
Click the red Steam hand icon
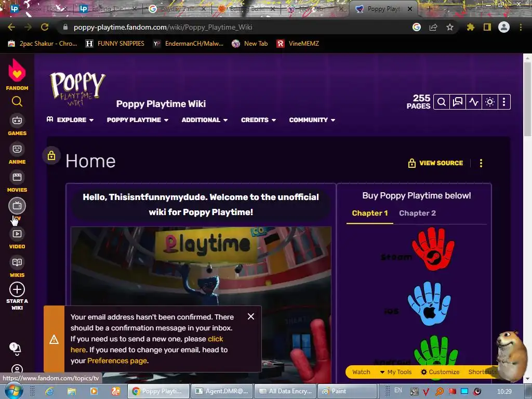pos(433,249)
